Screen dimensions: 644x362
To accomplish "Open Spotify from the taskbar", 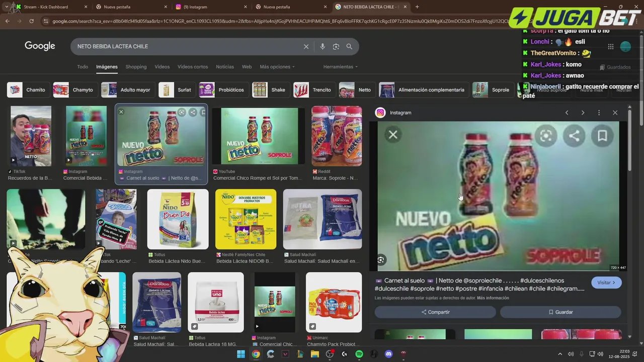I will coord(359,354).
